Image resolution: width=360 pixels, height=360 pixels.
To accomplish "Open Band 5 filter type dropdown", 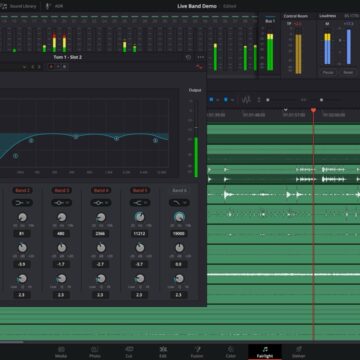I will click(x=139, y=203).
